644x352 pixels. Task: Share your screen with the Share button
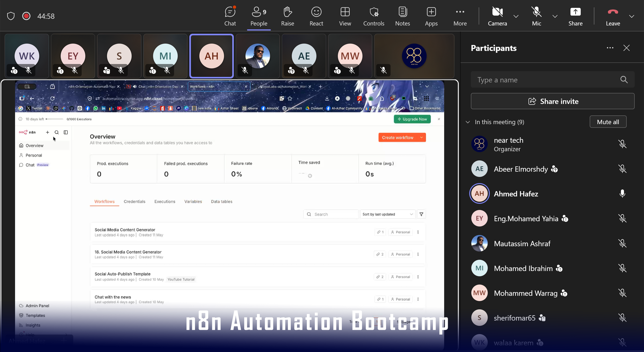pos(575,16)
